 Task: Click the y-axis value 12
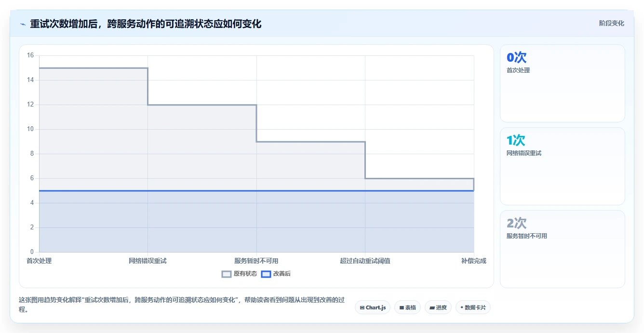[30, 105]
